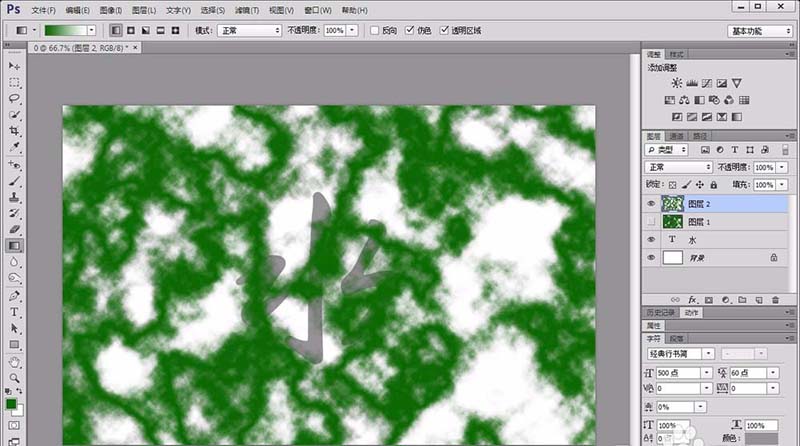This screenshot has height=446, width=800.
Task: Add a Brightness/Contrast adjustment
Action: click(x=677, y=83)
